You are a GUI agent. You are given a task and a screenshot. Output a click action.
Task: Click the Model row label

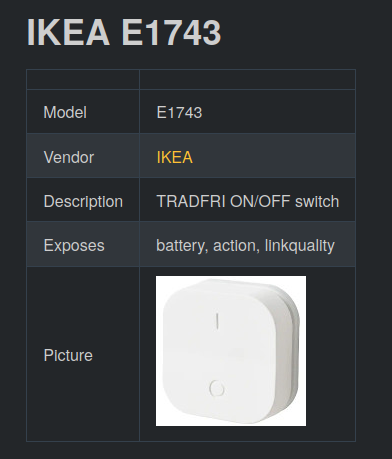coord(65,112)
